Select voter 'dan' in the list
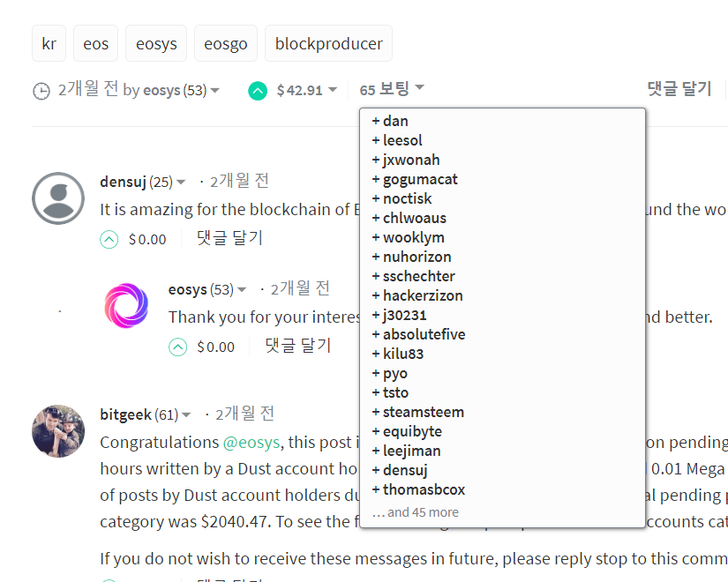728x582 pixels. (x=395, y=121)
